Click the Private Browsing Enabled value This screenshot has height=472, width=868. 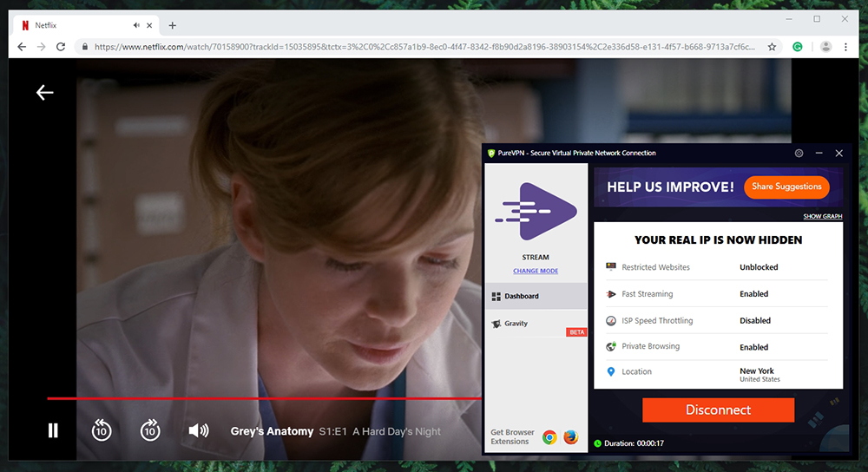[x=754, y=347]
